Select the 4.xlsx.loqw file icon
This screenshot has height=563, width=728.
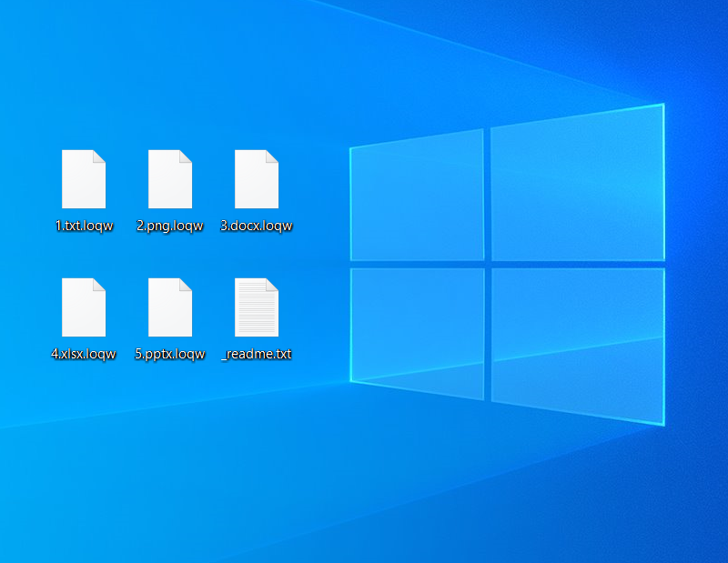(x=84, y=307)
